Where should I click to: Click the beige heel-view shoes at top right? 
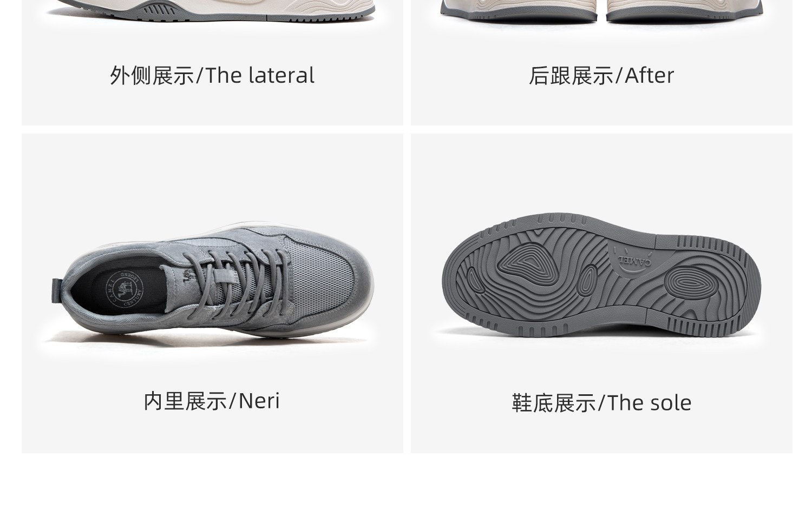point(601,10)
